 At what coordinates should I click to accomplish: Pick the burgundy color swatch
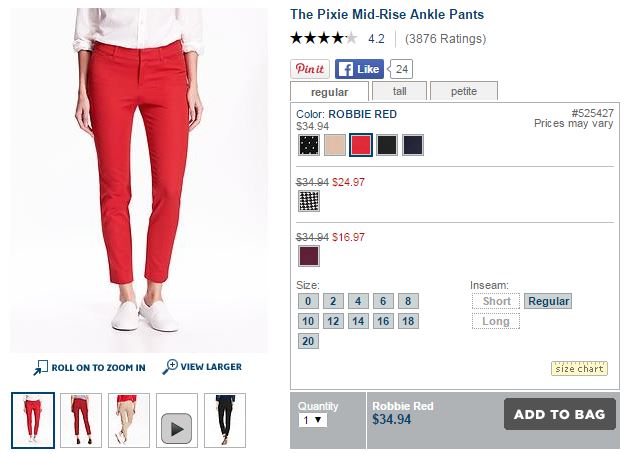pyautogui.click(x=309, y=256)
